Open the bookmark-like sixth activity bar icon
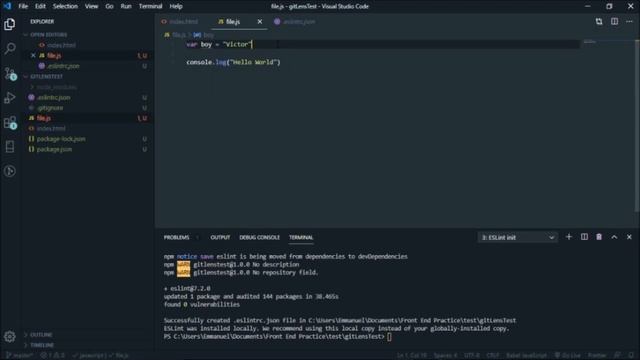 coord(10,147)
